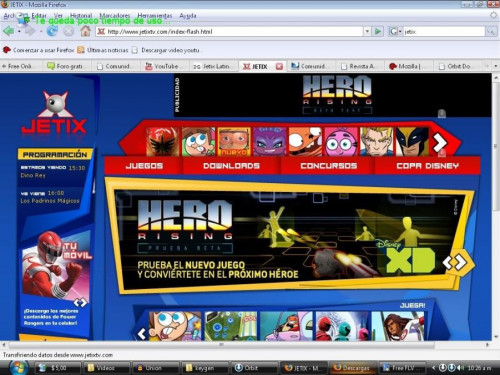Reload the page with the refresh icon
The height and width of the screenshot is (375, 500).
point(52,31)
